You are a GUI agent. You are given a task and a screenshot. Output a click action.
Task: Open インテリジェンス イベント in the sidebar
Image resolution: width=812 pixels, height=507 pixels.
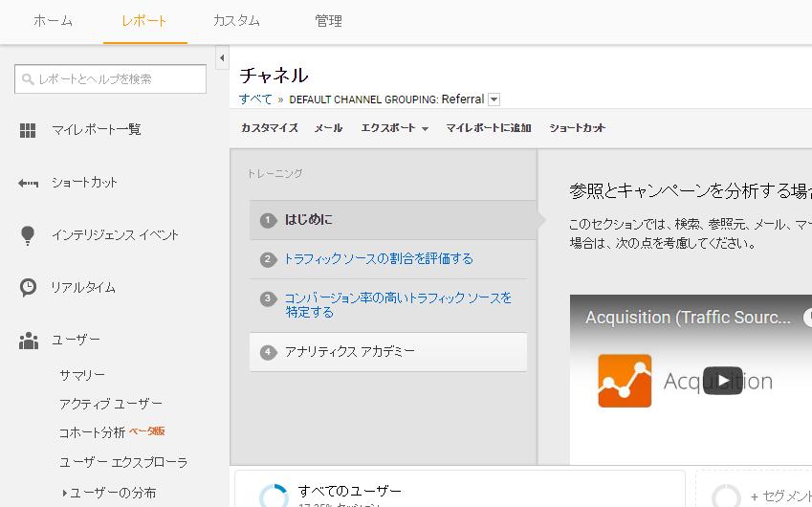pos(115,235)
